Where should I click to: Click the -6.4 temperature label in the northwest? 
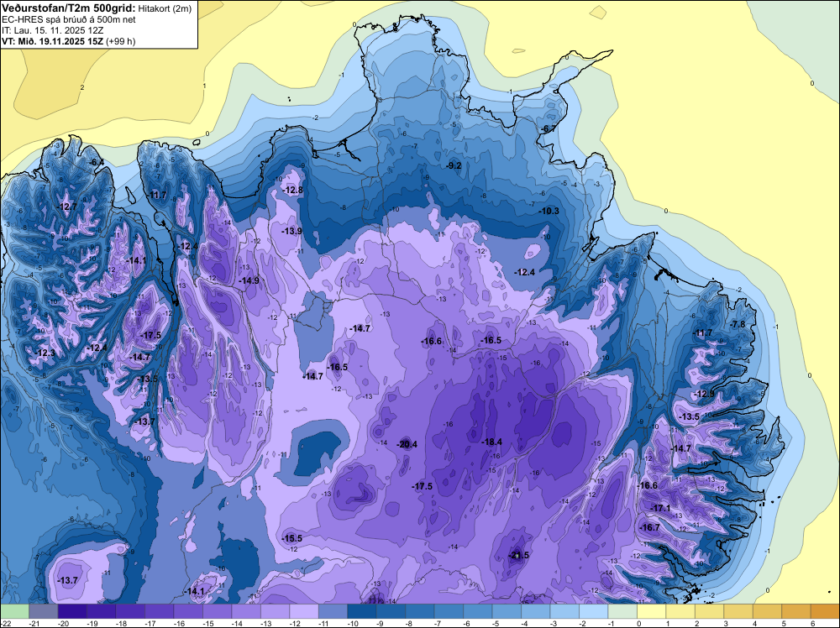pos(97,162)
